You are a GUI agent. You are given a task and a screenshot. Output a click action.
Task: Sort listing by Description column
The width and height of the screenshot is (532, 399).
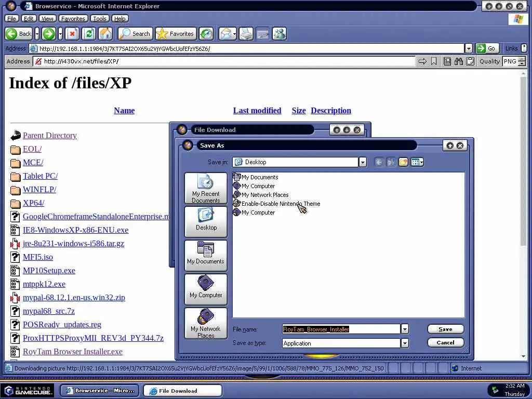point(331,111)
